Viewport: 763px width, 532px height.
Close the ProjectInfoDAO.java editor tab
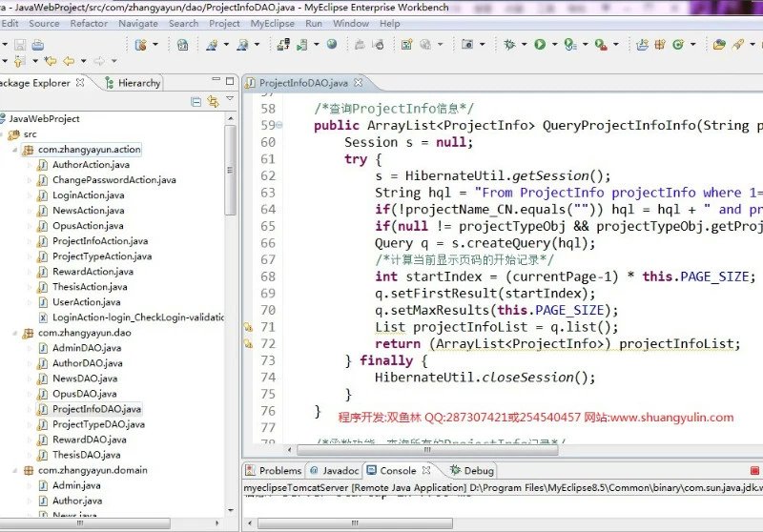(359, 83)
